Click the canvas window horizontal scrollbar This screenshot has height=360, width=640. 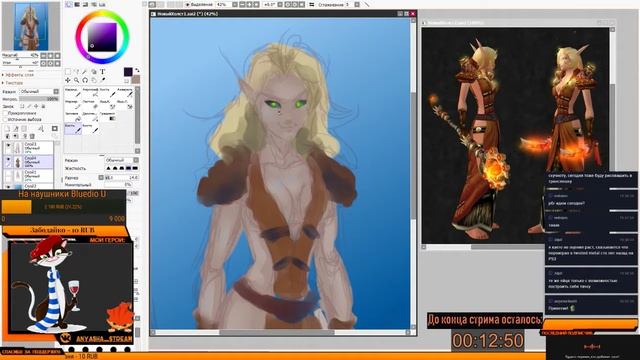[x=280, y=332]
